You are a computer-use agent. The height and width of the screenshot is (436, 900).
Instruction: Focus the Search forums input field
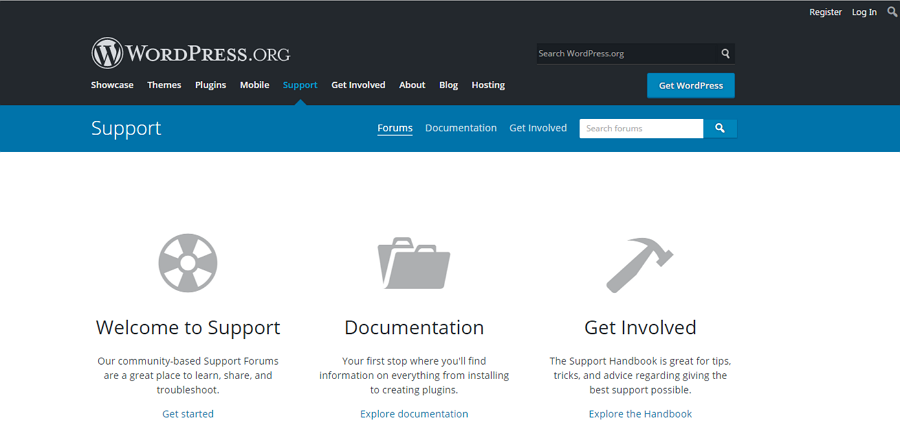coord(641,129)
